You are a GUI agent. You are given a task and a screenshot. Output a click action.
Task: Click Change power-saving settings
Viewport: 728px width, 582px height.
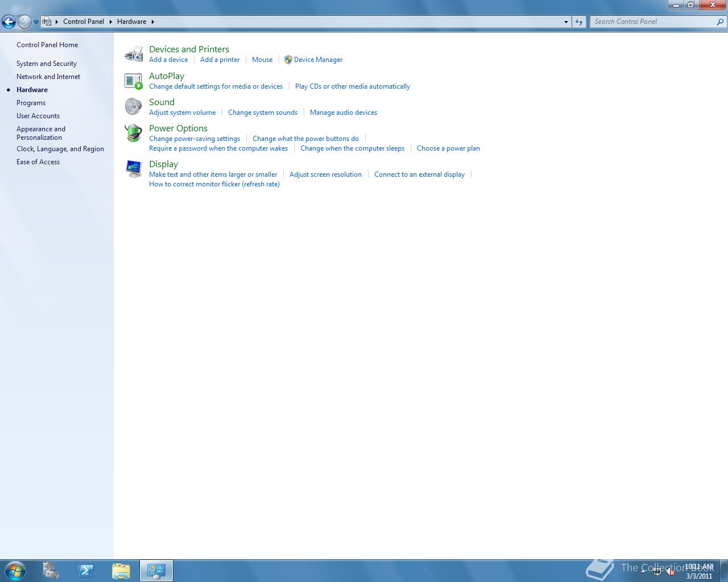[195, 139]
